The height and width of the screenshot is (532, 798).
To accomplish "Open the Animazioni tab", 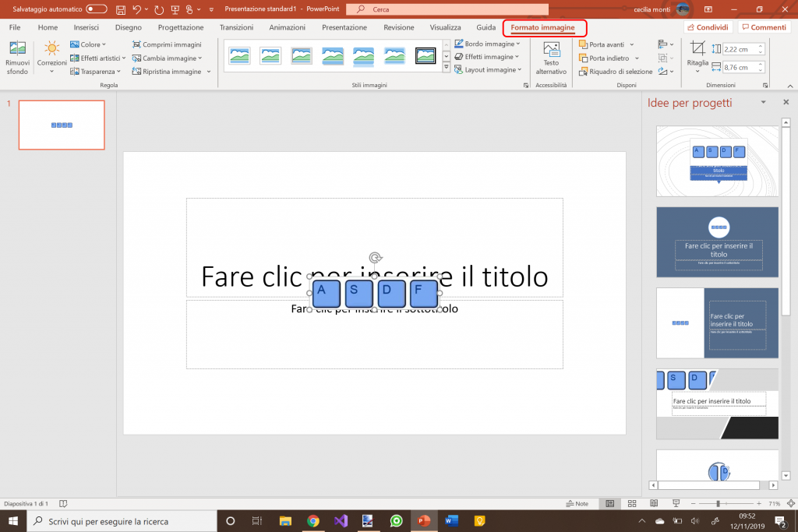I will [x=287, y=27].
